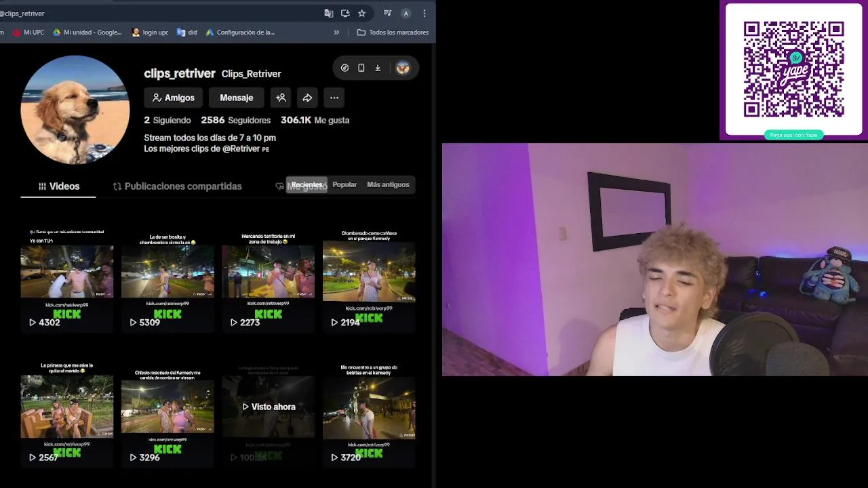Open the 'Mi unidad - Google...' bookmark
Image resolution: width=868 pixels, height=488 pixels.
click(87, 32)
